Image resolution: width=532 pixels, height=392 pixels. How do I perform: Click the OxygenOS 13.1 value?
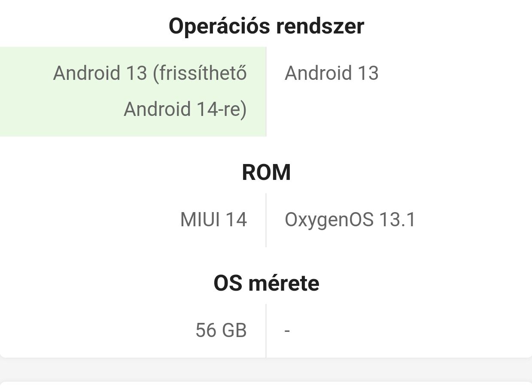(350, 220)
